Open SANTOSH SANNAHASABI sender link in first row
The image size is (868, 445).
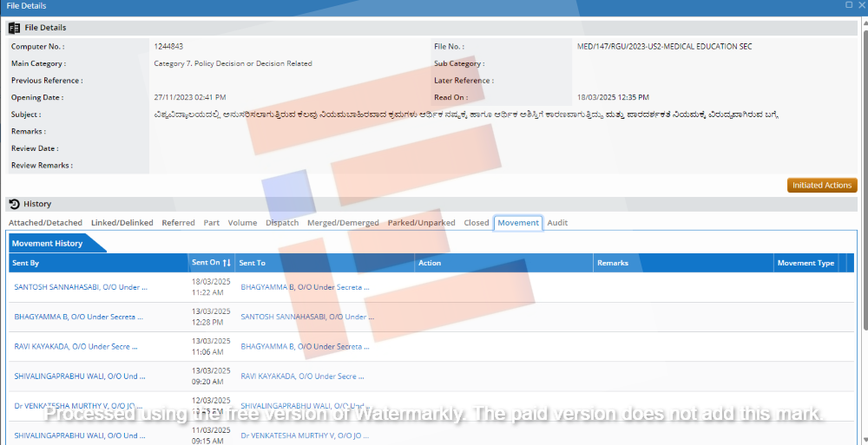pyautogui.click(x=81, y=286)
